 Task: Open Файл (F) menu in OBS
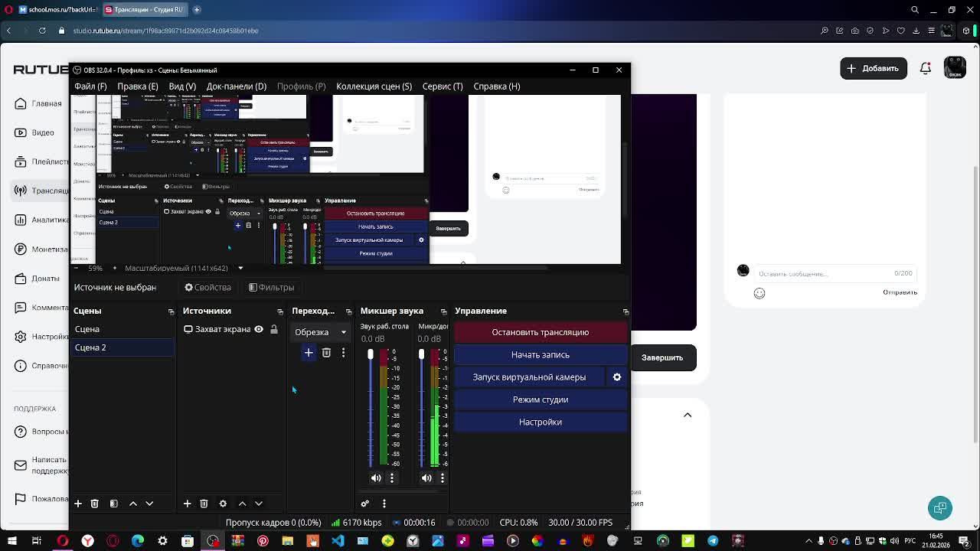pos(90,86)
